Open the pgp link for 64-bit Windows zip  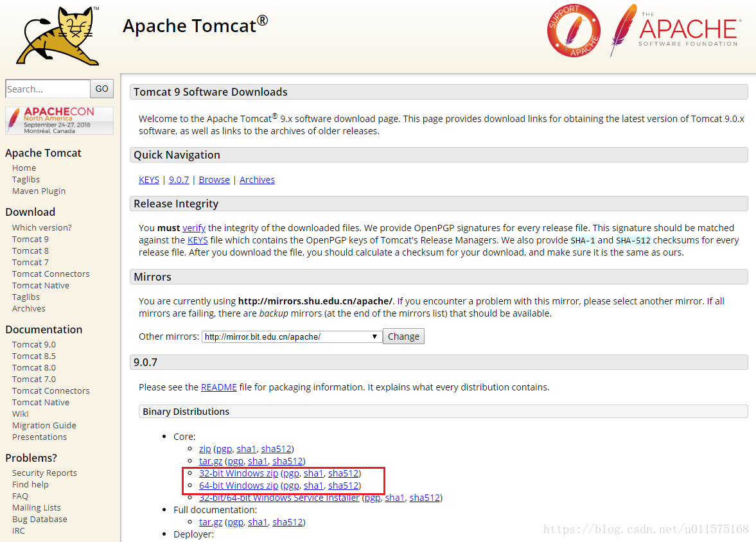click(x=291, y=485)
